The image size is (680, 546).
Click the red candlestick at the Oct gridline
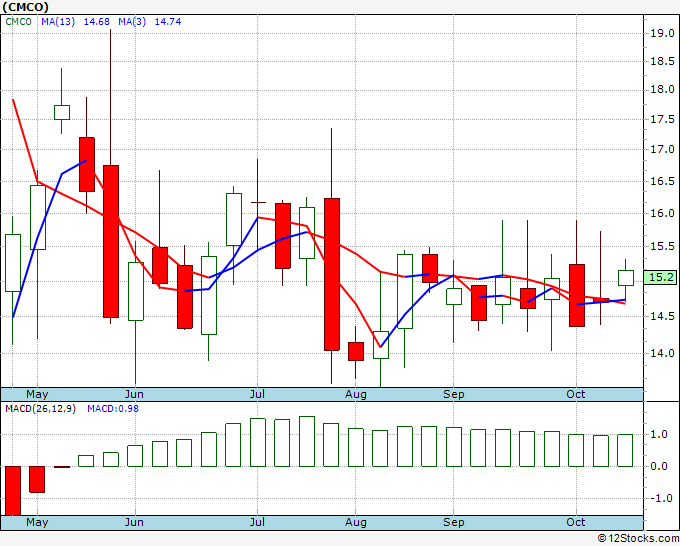click(577, 295)
